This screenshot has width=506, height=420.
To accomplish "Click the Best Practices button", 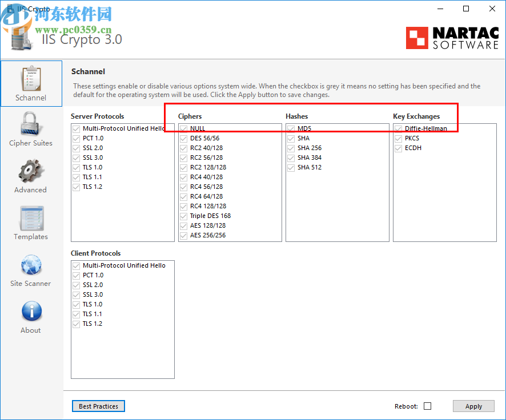I will pyautogui.click(x=98, y=406).
